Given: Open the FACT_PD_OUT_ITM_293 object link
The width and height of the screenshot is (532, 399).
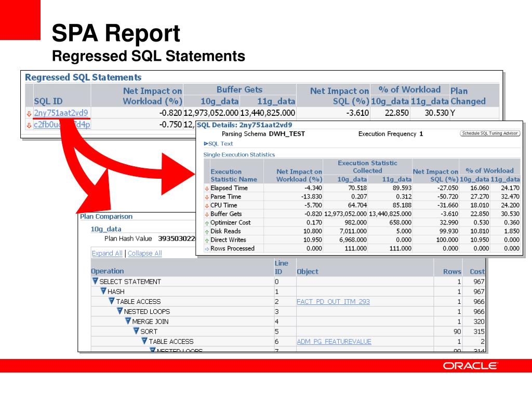Looking at the screenshot, I should coord(333,301).
